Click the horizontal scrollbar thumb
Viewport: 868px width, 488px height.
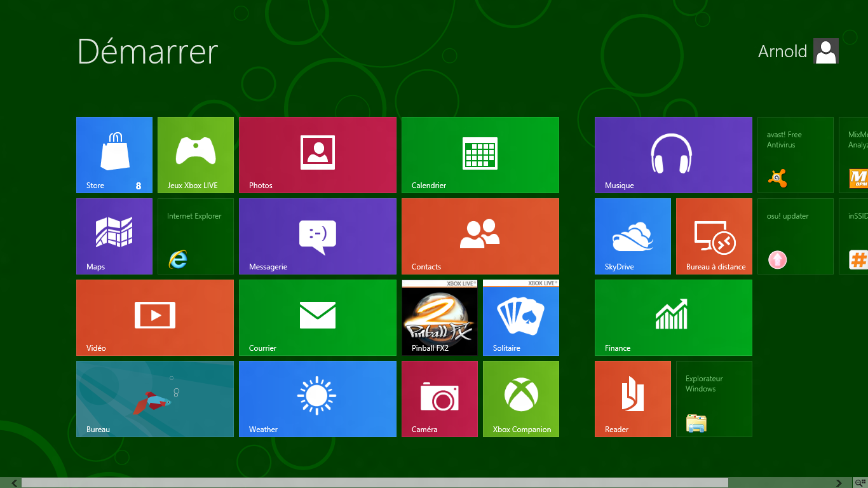pos(375,483)
